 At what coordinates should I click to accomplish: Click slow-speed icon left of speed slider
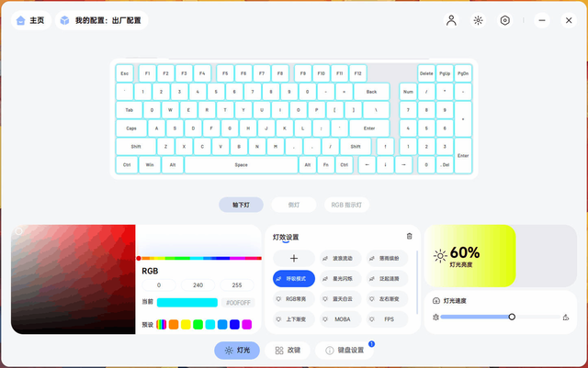click(435, 317)
